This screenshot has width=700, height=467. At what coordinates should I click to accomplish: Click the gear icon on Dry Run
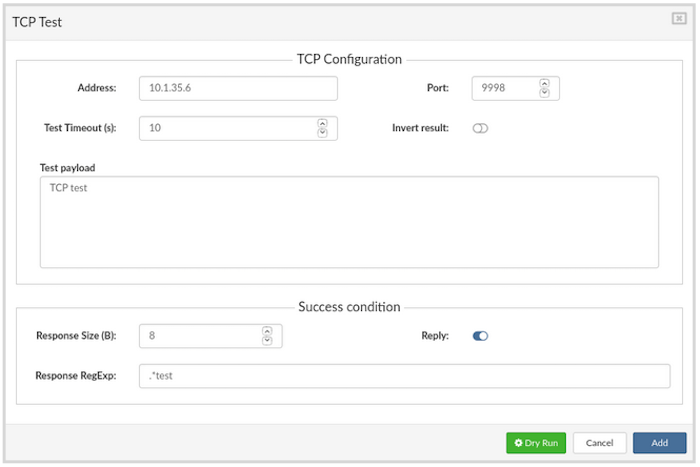click(x=519, y=442)
